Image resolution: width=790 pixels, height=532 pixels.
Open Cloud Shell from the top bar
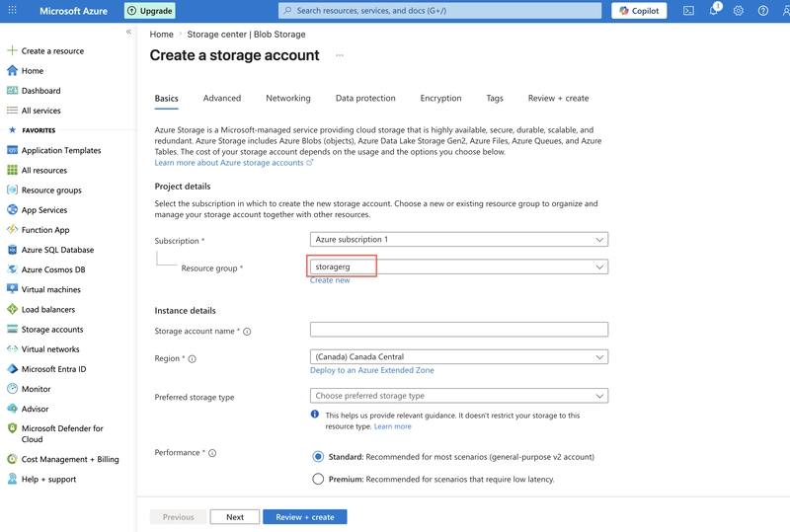[x=688, y=11]
